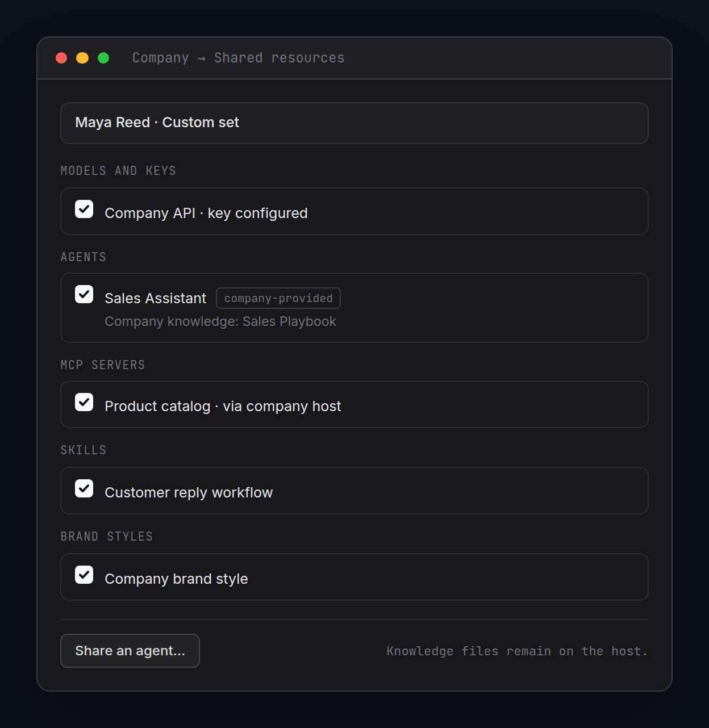The width and height of the screenshot is (709, 728).
Task: Click the green maximize window dot
Action: [103, 58]
